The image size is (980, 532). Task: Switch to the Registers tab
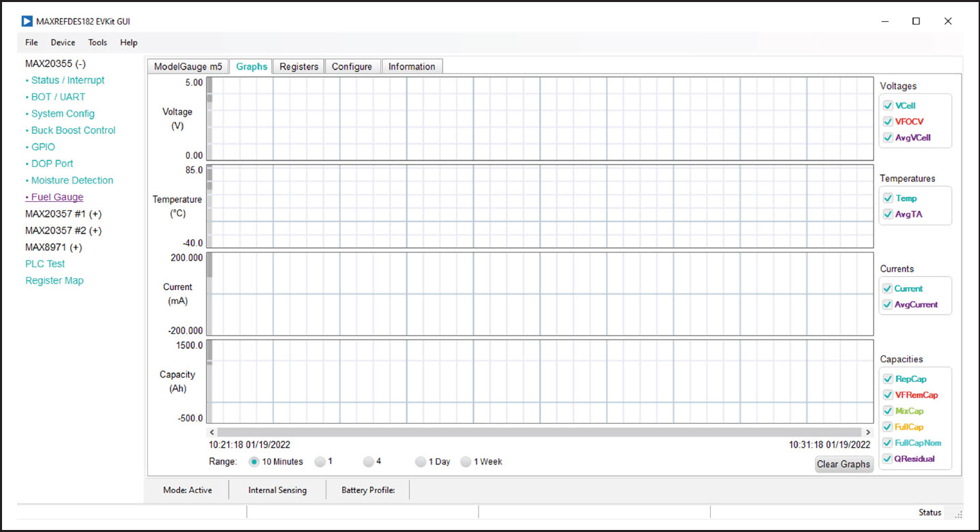pyautogui.click(x=298, y=66)
